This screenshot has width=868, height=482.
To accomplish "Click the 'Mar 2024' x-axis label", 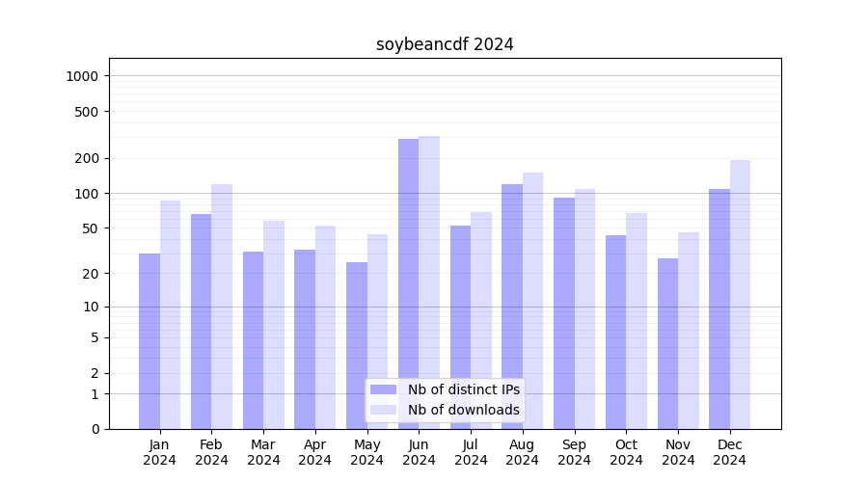I will pos(263,452).
